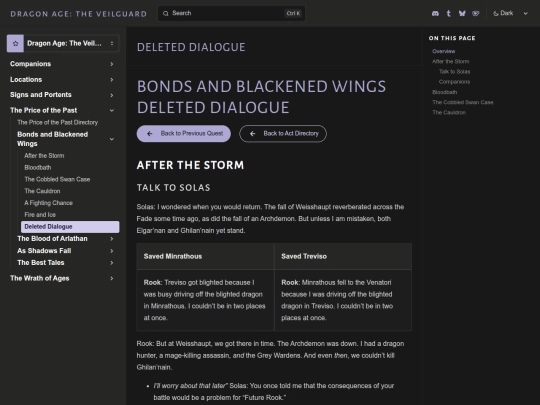
Task: Select Deleted Dialogue in sidebar
Action: pyautogui.click(x=70, y=227)
